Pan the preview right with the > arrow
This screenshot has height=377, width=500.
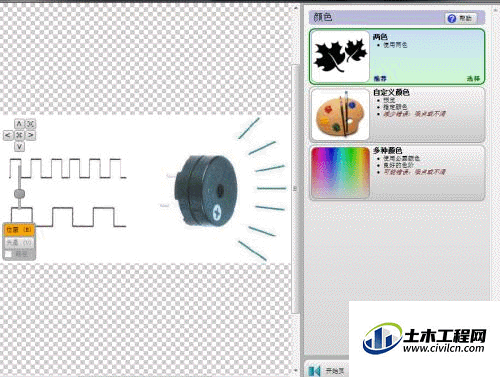[x=31, y=135]
